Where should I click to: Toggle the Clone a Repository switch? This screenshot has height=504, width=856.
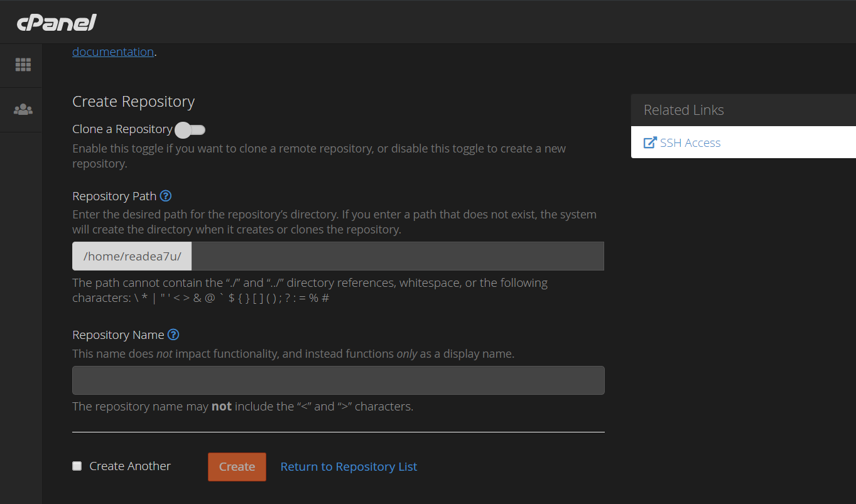[190, 130]
